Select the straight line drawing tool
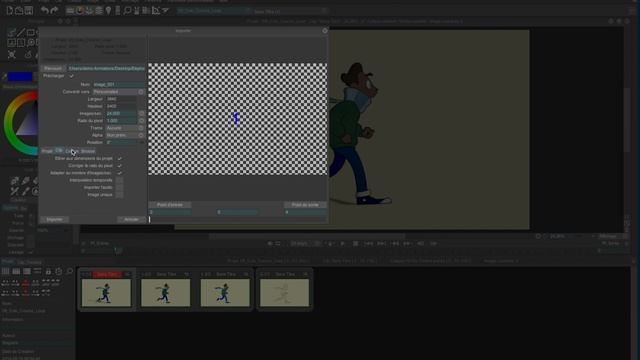Screen dimensions: 640x360 (21, 33)
